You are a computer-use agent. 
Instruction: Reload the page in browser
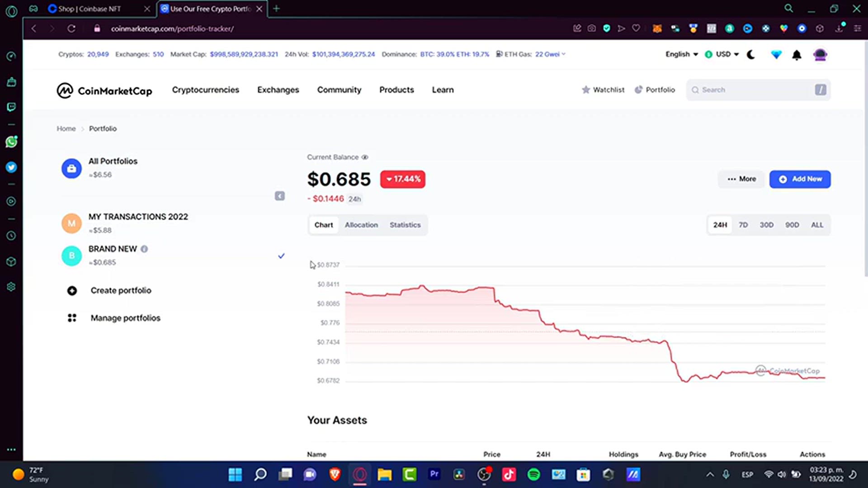tap(71, 28)
